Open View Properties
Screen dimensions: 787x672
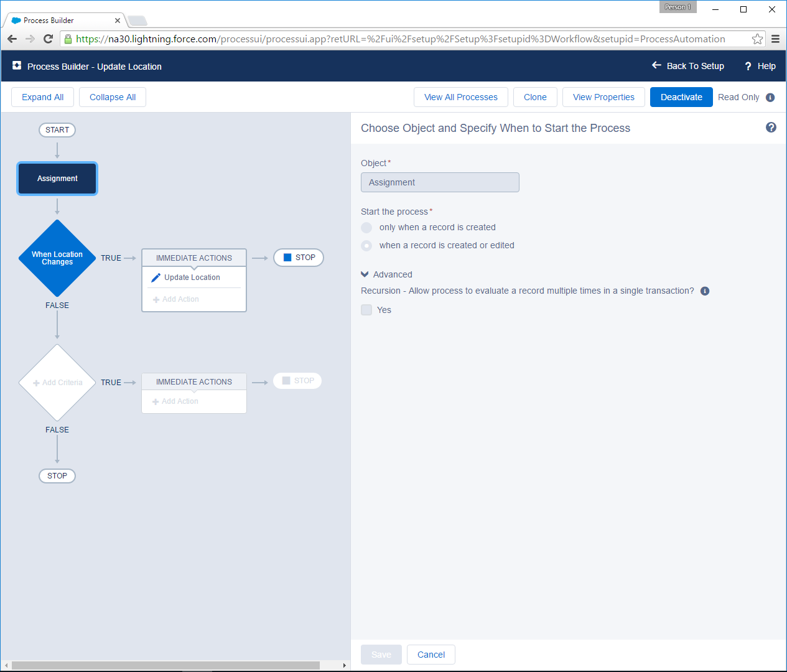[x=603, y=97]
